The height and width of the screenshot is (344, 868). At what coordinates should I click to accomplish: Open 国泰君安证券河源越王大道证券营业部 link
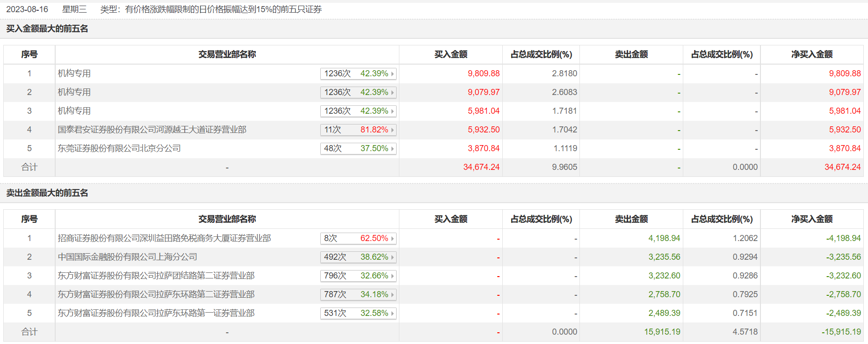click(x=152, y=130)
